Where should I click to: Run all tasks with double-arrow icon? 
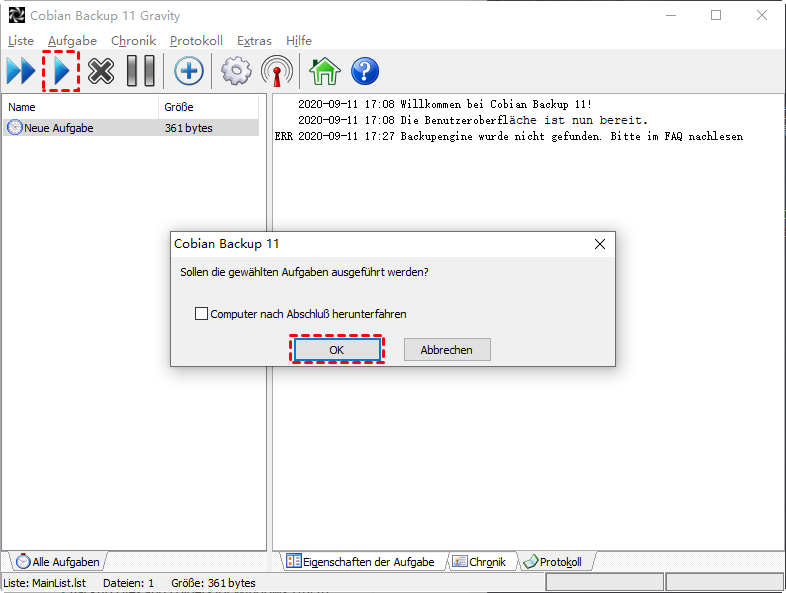[x=21, y=71]
